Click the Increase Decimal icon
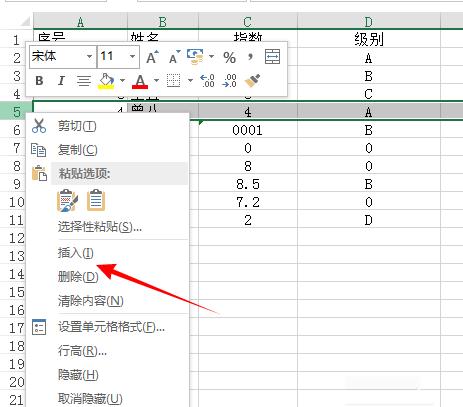This screenshot has width=463, height=407. coord(207,81)
